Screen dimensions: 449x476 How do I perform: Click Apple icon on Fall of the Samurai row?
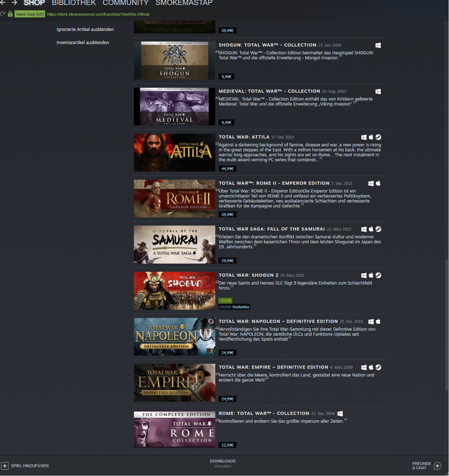371,229
